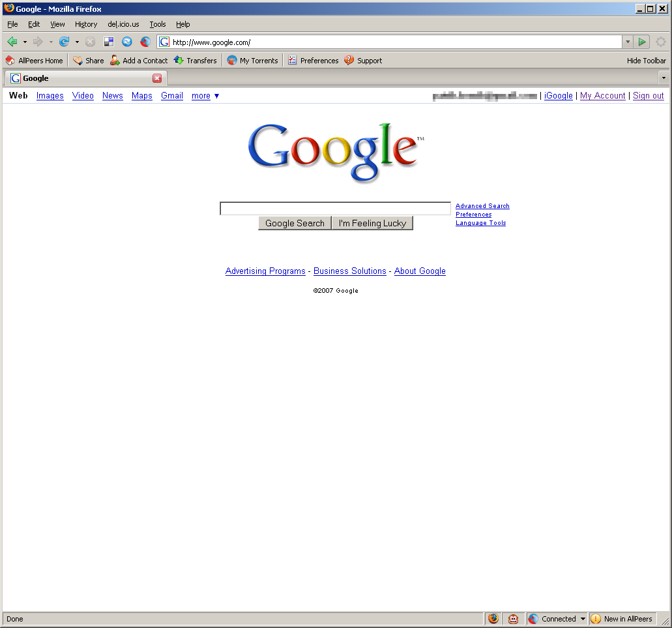Open the Back history dropdown arrow
The image size is (672, 628).
click(x=25, y=42)
